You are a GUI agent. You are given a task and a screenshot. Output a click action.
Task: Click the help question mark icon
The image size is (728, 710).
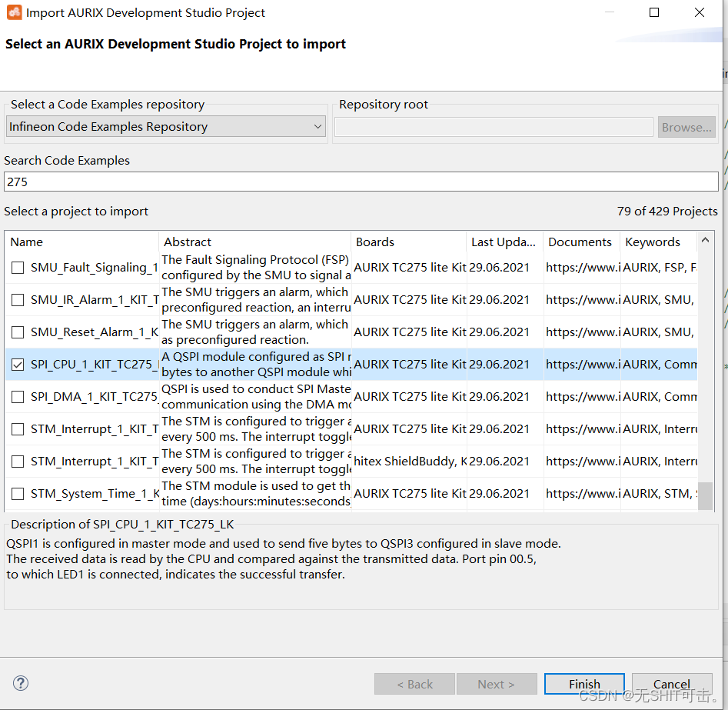21,683
